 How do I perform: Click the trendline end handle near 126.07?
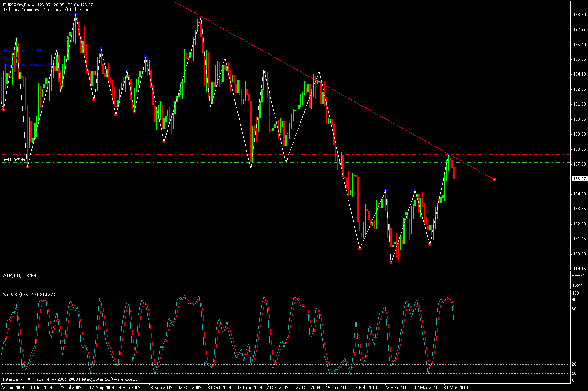(x=494, y=179)
